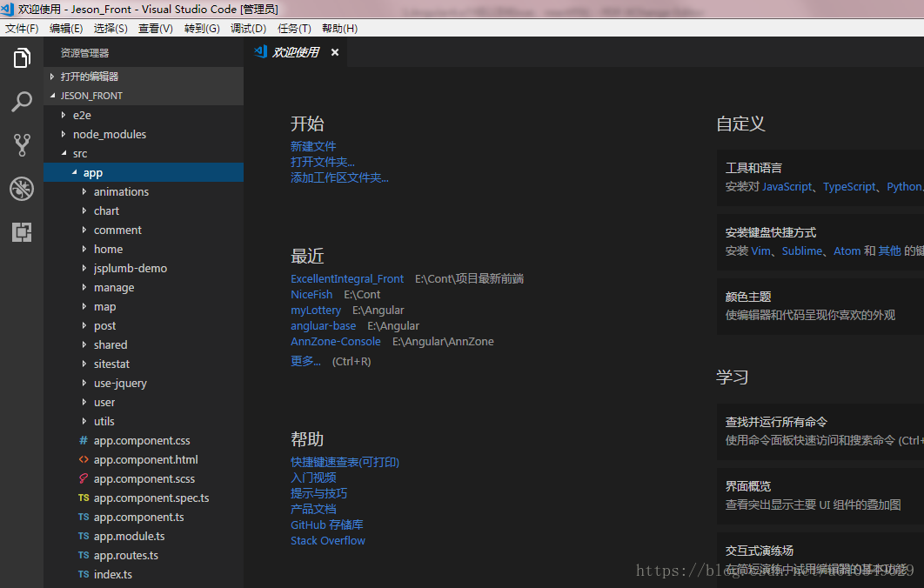Expand the 打开的编辑器 section

tap(52, 77)
